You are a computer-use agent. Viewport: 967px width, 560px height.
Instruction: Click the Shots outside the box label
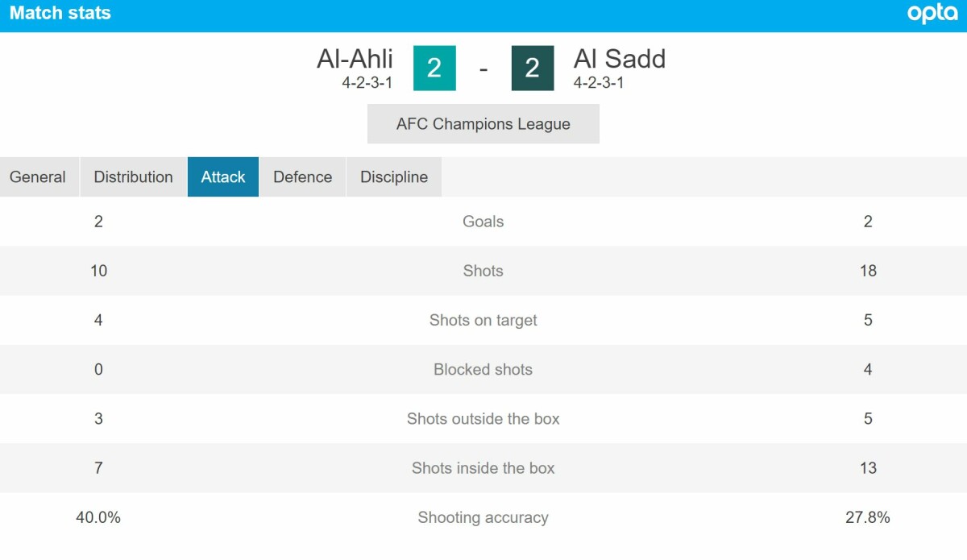click(483, 418)
